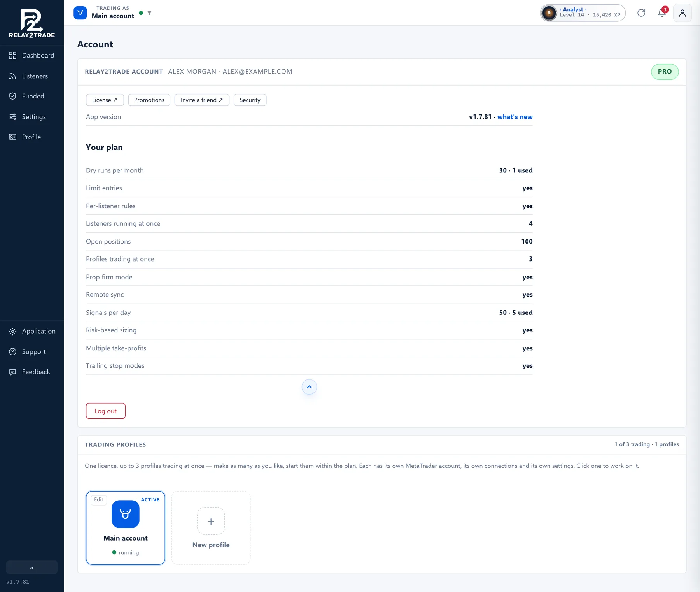Select the blue Main account profile icon

125,514
